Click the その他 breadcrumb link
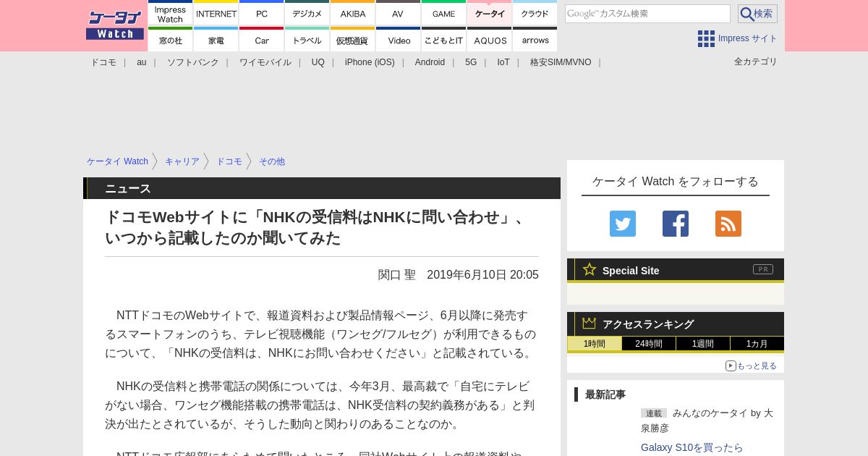Screen dimensions: 868x456 point(272,161)
